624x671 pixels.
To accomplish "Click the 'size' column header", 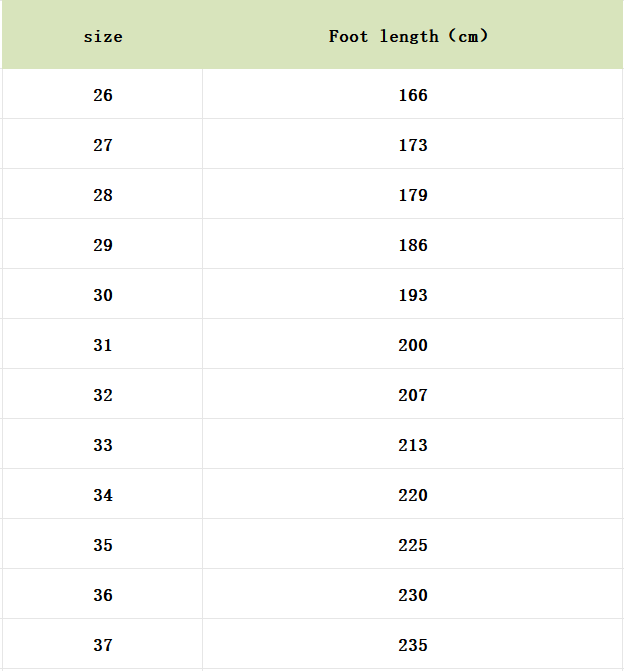I will click(x=103, y=37).
